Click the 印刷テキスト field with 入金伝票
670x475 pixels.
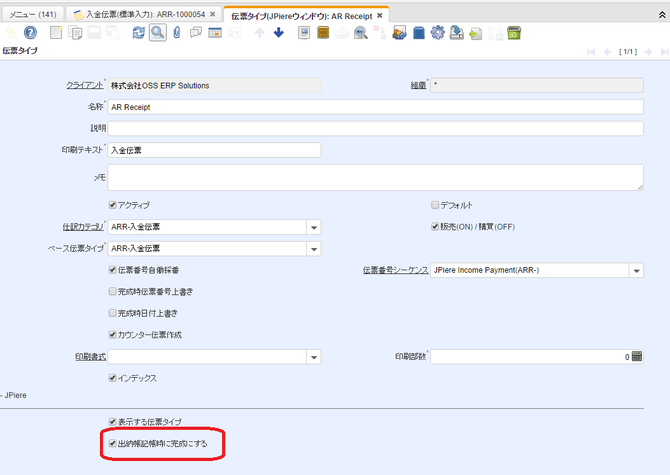215,150
